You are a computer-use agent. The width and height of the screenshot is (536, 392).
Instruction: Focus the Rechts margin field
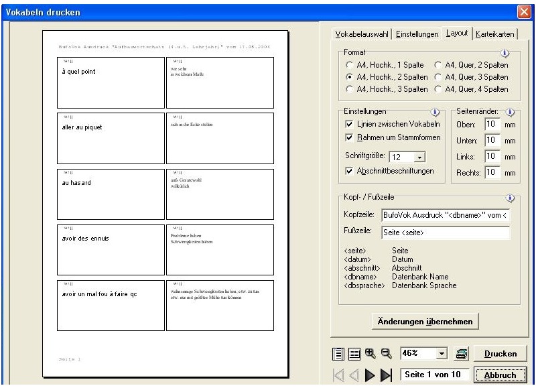point(492,172)
